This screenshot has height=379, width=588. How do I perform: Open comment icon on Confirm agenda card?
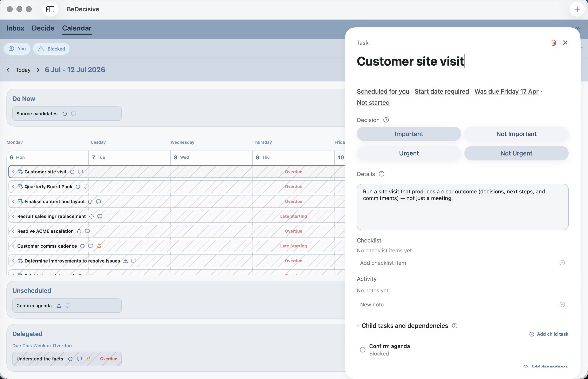(68, 306)
